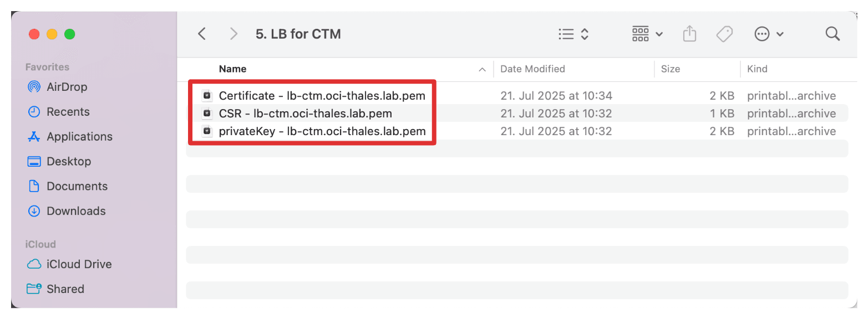Sort by the Name column header

[232, 69]
